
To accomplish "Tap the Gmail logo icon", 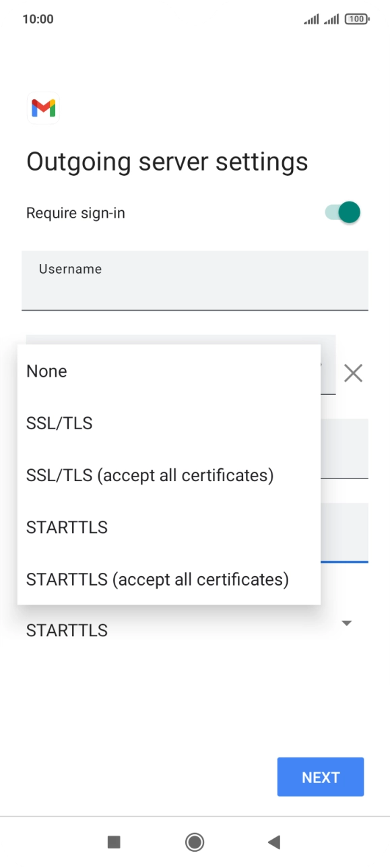I will (43, 108).
